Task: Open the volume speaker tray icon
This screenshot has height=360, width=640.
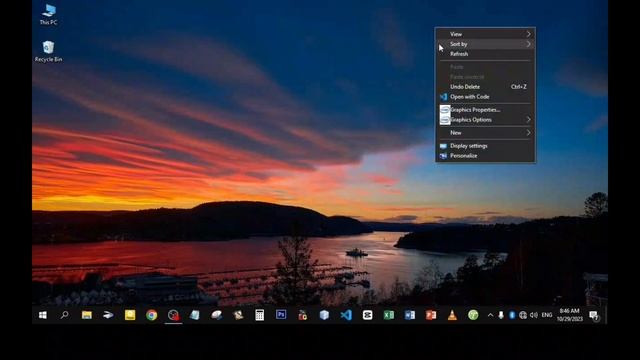Action: point(534,315)
